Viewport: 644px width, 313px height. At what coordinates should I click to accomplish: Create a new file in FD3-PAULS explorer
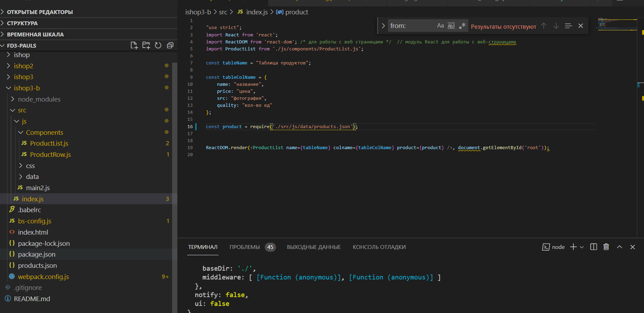pos(134,46)
